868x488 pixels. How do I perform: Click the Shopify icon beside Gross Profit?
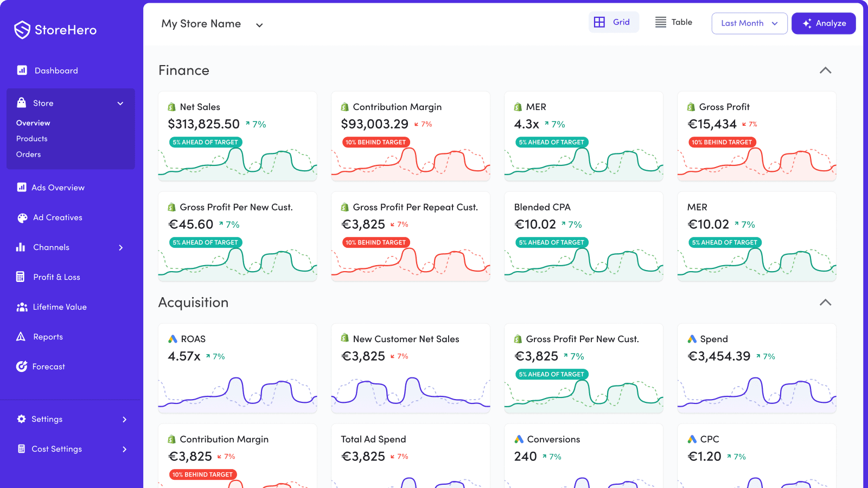tap(691, 107)
